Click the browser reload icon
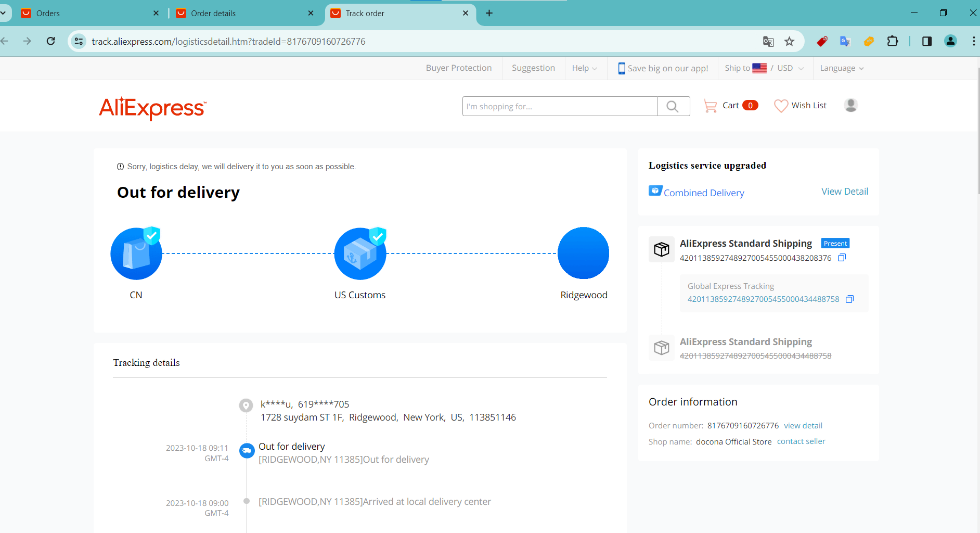Image resolution: width=980 pixels, height=533 pixels. click(50, 41)
